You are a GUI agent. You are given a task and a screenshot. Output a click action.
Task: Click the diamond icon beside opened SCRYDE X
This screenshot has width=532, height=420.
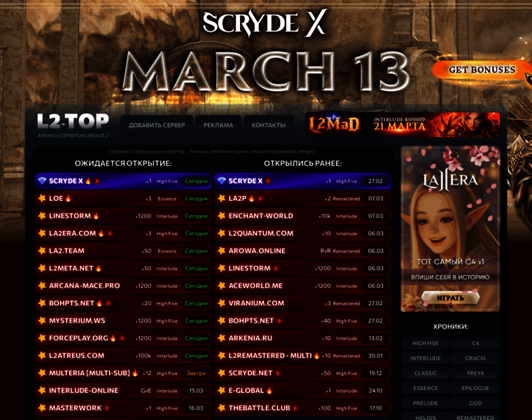(222, 181)
